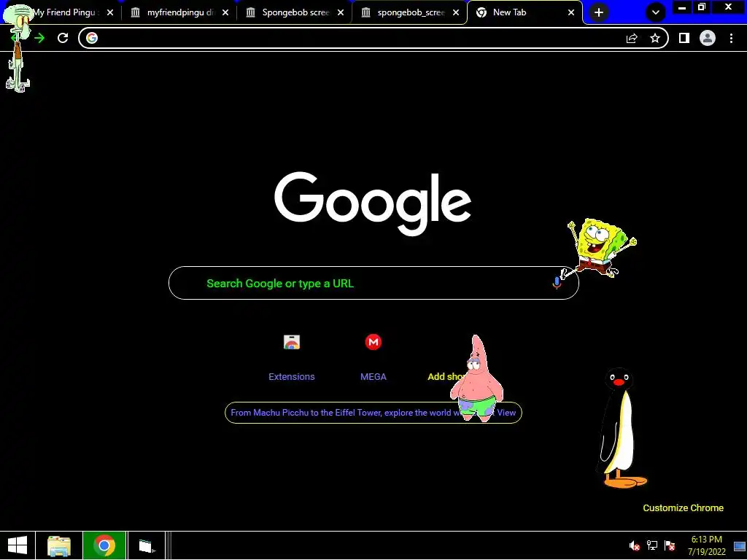Click the Extensions shortcut label
The height and width of the screenshot is (560, 747).
292,377
